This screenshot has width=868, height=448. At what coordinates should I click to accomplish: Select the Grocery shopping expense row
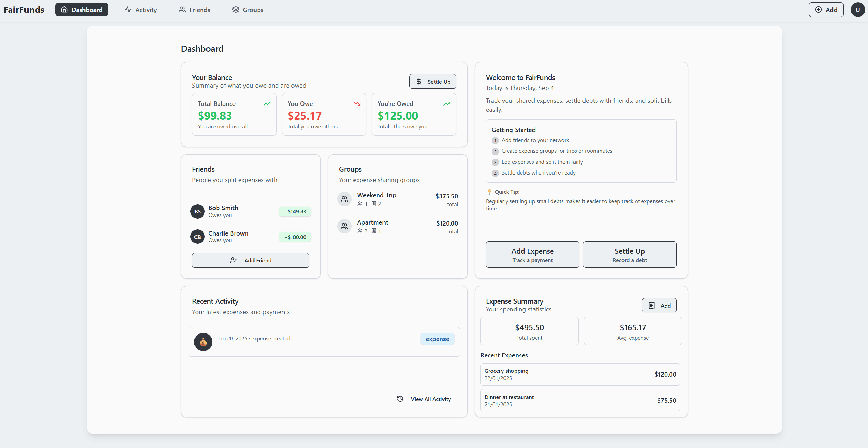click(580, 374)
